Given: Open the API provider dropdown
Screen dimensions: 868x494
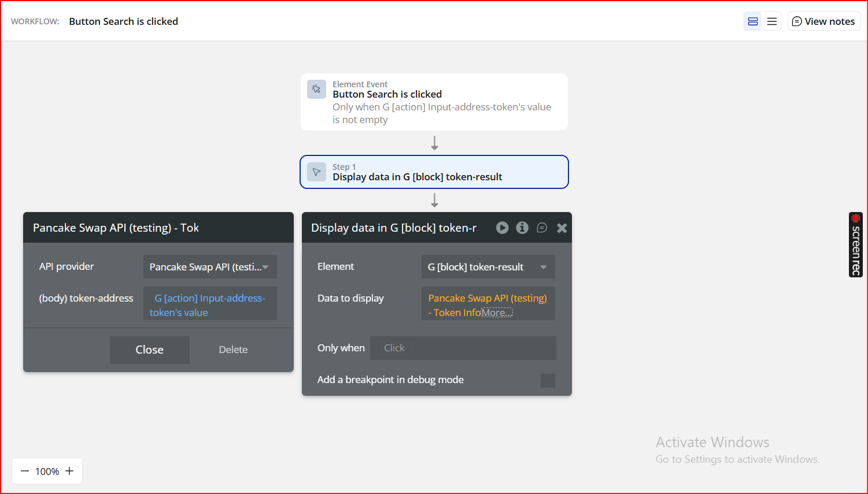Looking at the screenshot, I should (x=210, y=267).
